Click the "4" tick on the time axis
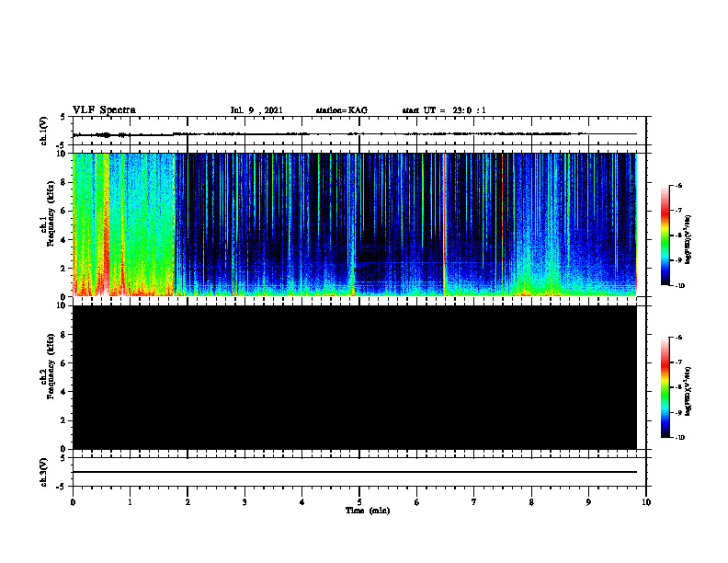Screen dimensions: 728x563 [x=302, y=502]
